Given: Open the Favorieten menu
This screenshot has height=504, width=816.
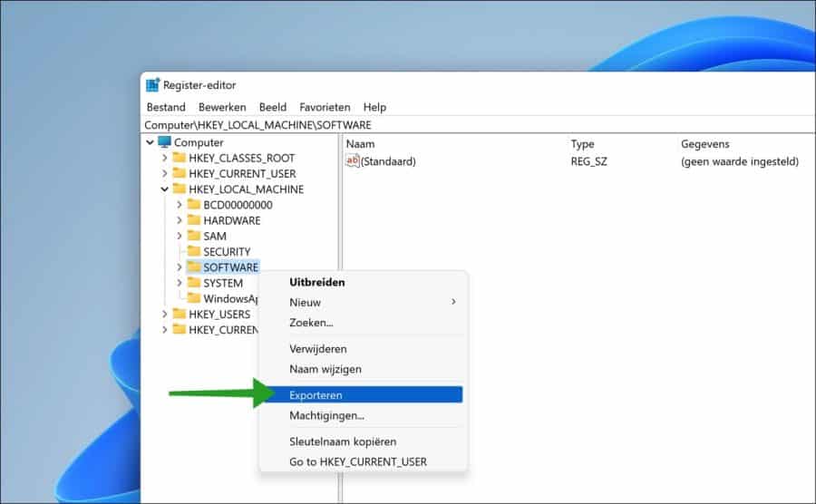Looking at the screenshot, I should click(325, 107).
